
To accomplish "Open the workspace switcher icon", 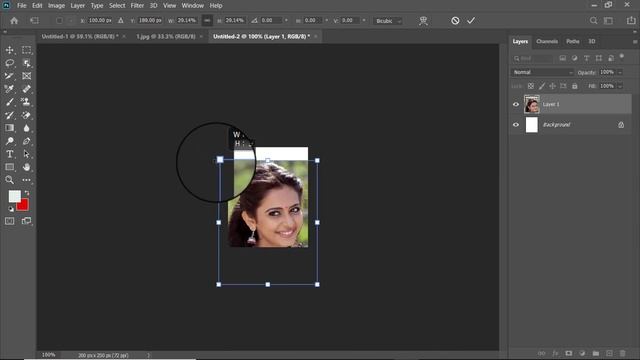I will 609,20.
